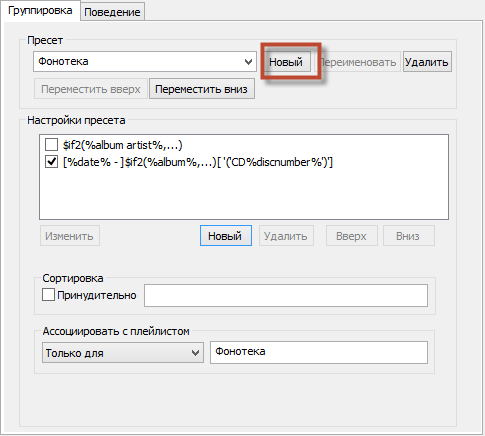Click Удалить below the preset settings list

286,236
